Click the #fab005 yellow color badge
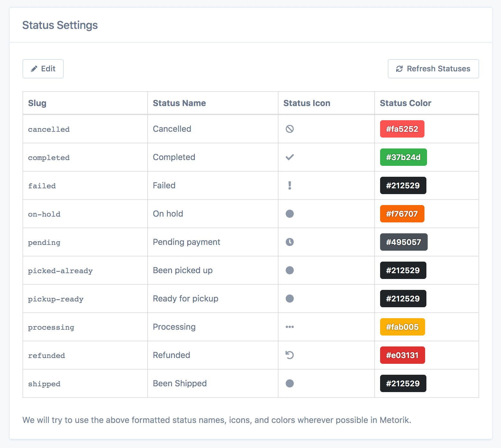This screenshot has height=448, width=501. coord(402,327)
